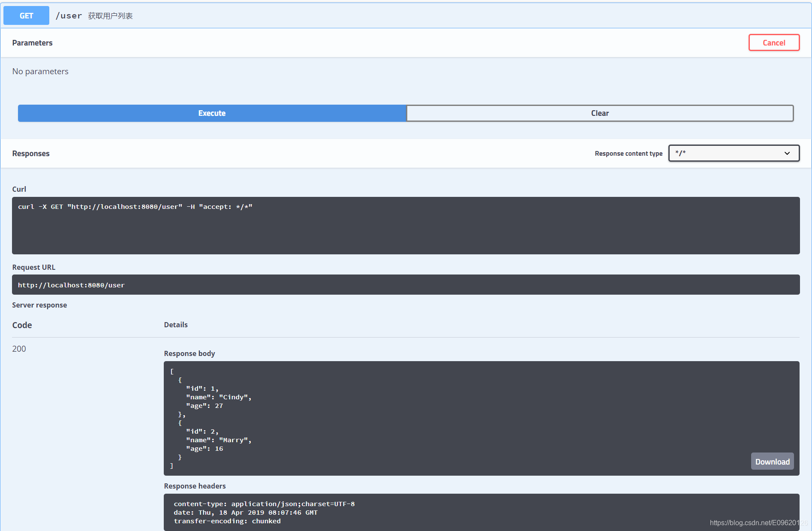Click the Details column header
Viewport: 812px width, 531px height.
click(x=176, y=325)
